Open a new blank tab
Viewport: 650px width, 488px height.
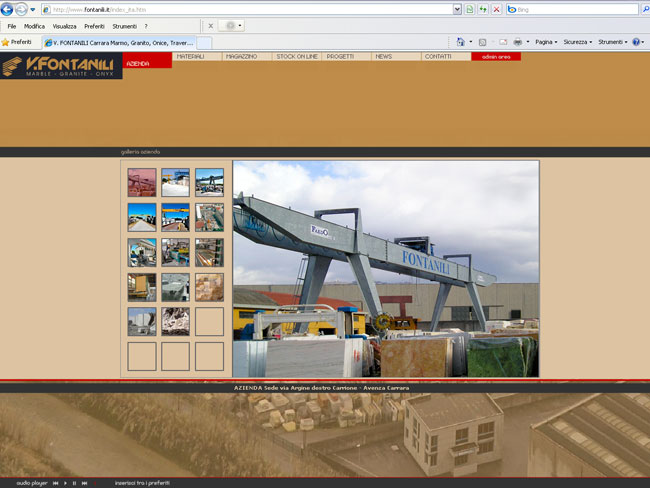pos(204,42)
